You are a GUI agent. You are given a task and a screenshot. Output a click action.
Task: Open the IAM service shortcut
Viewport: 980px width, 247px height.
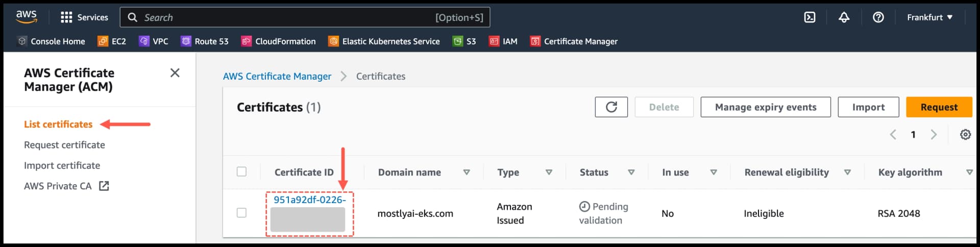(x=503, y=41)
